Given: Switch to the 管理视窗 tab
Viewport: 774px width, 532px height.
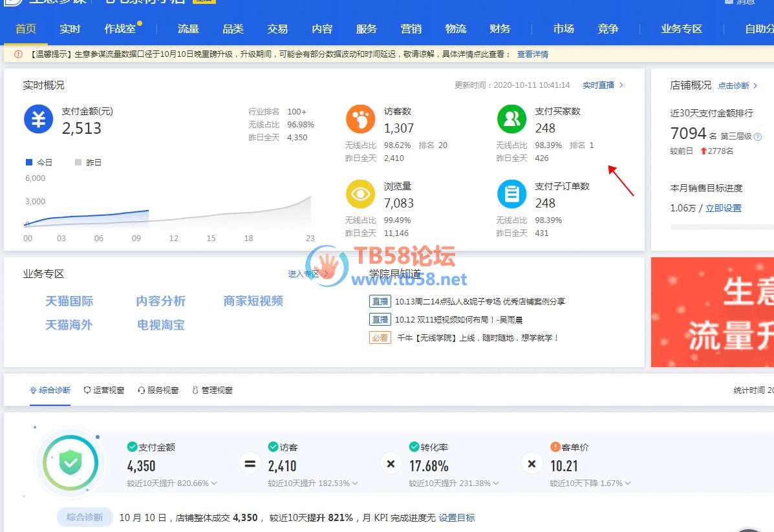Looking at the screenshot, I should (212, 390).
